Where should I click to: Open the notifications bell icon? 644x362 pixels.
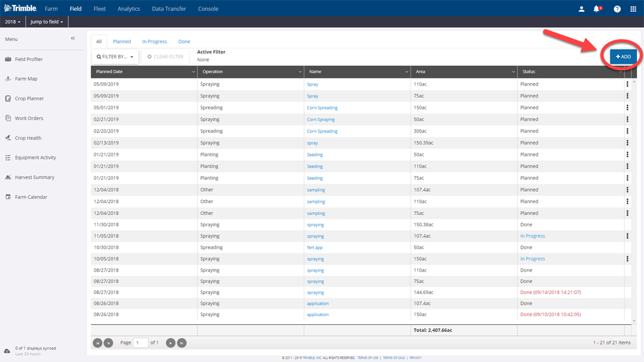coord(596,9)
